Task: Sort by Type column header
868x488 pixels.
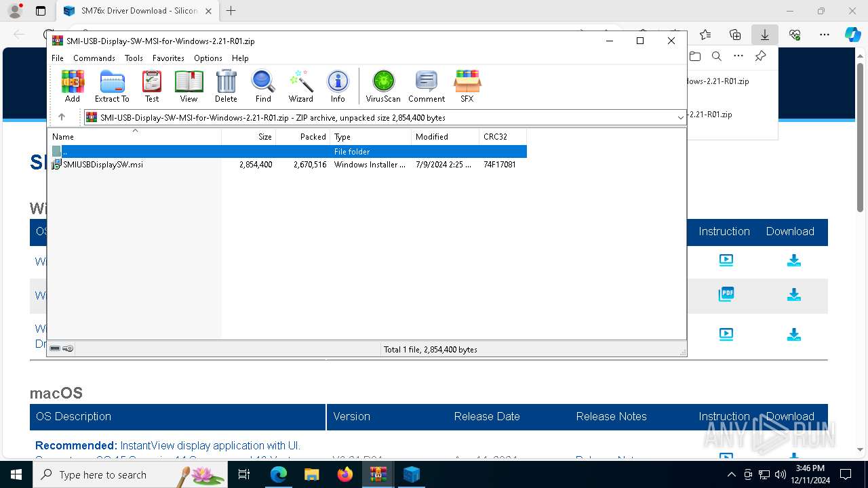Action: coord(371,136)
